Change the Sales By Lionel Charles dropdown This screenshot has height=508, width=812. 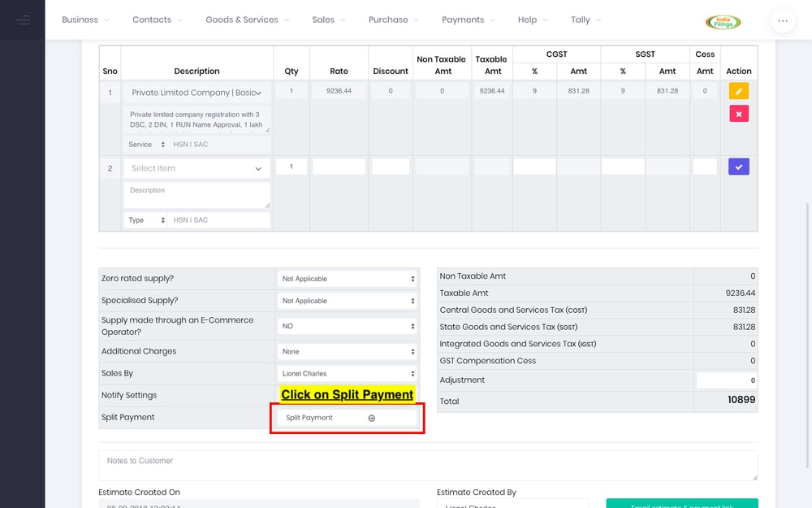(x=348, y=374)
